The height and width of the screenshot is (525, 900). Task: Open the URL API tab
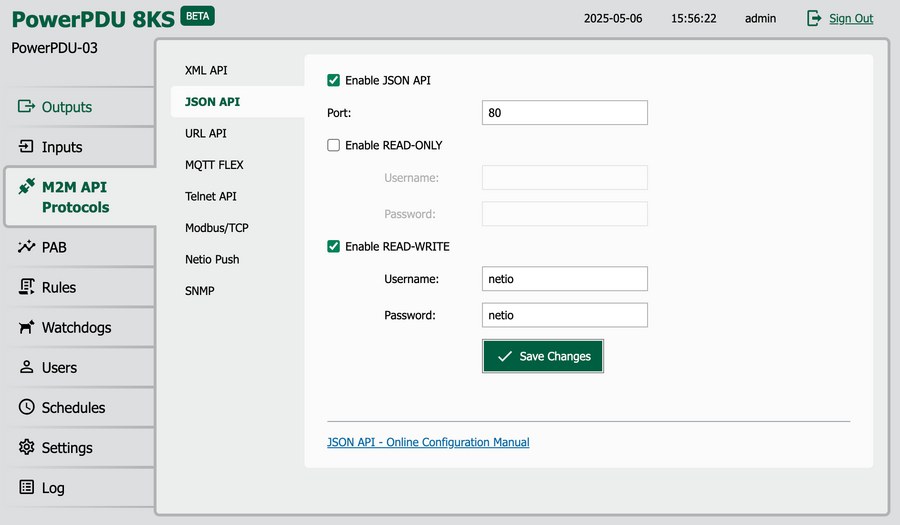[205, 133]
